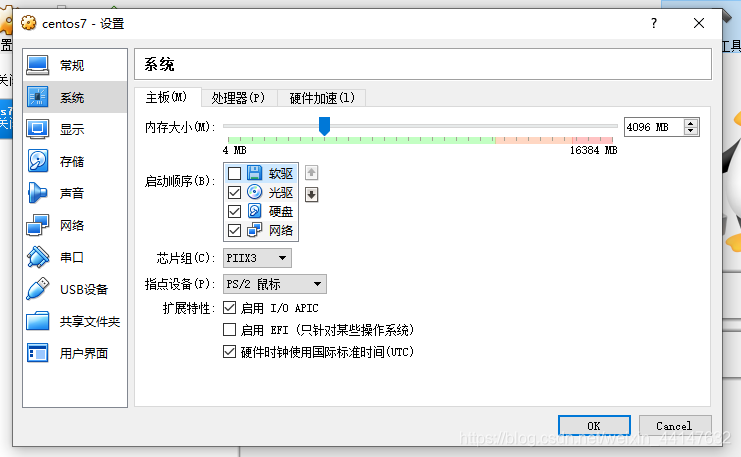
Task: Select 显示 label in settings sidebar
Action: (72, 129)
